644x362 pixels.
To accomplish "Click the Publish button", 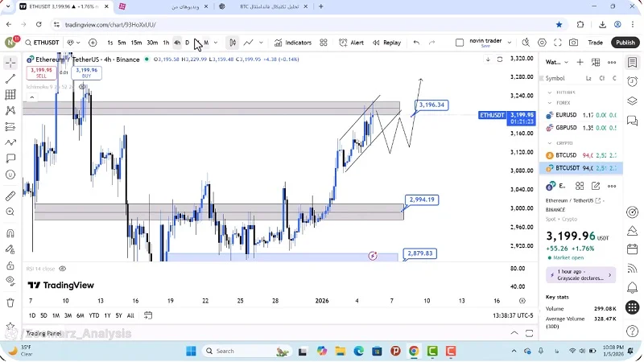I will pos(625,43).
